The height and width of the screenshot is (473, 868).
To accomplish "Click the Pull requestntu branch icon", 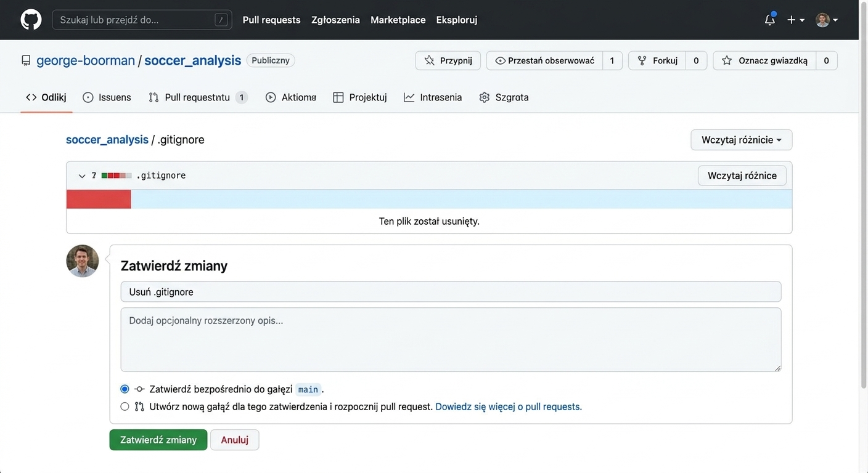I will [x=154, y=97].
